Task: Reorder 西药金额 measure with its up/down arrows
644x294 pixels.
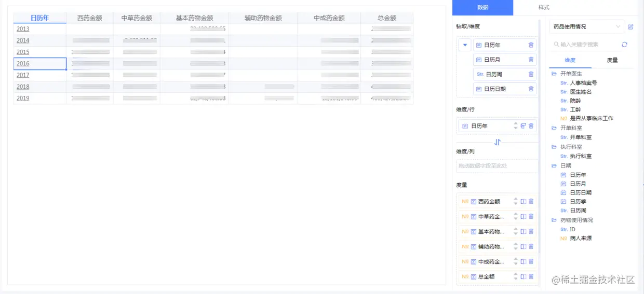Action: tap(516, 202)
